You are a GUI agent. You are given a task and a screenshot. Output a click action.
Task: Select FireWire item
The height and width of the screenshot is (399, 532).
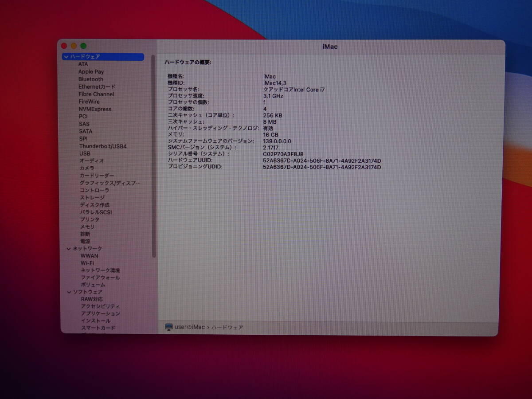pyautogui.click(x=89, y=102)
